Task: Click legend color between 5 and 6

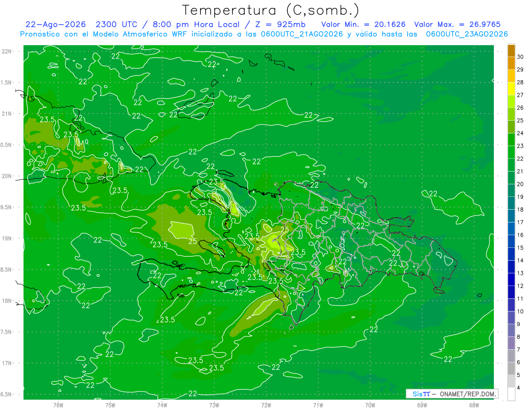Action: click(x=511, y=369)
